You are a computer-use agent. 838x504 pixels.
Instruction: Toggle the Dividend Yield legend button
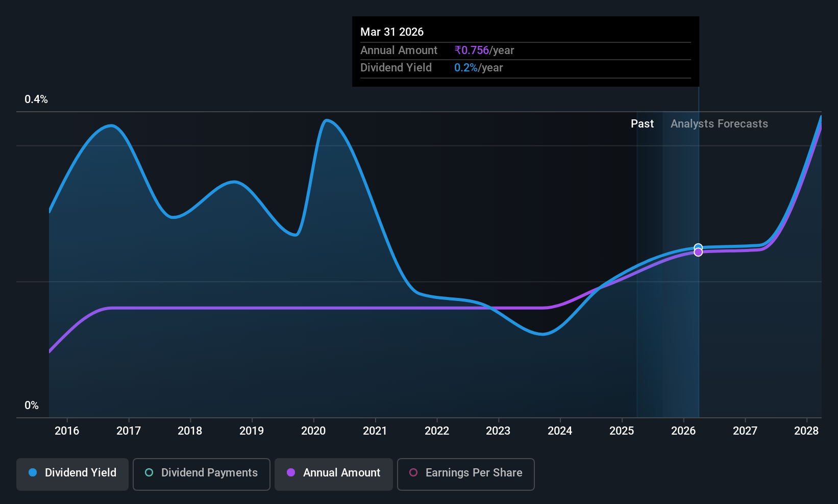pyautogui.click(x=72, y=474)
